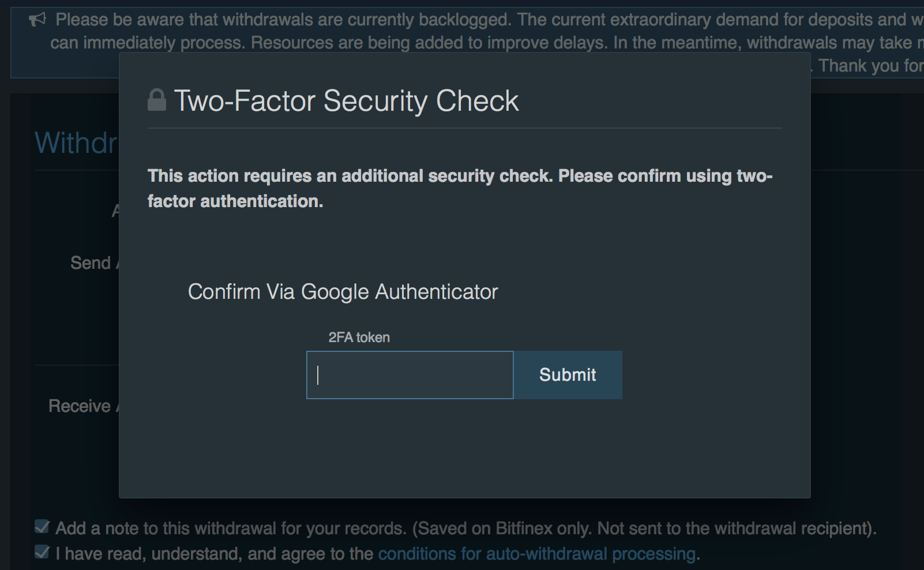The width and height of the screenshot is (924, 570).
Task: Click the megaphone announcement icon
Action: pyautogui.click(x=37, y=20)
